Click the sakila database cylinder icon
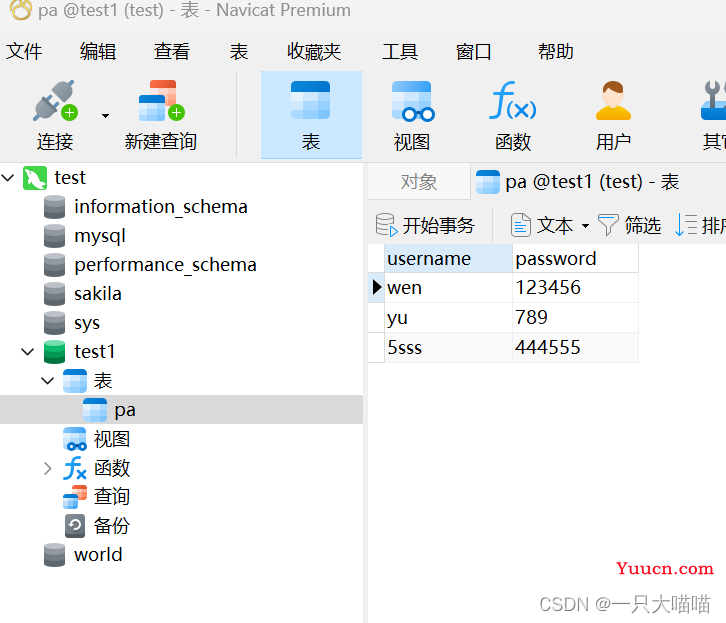Screen dimensions: 726x623 point(54,294)
